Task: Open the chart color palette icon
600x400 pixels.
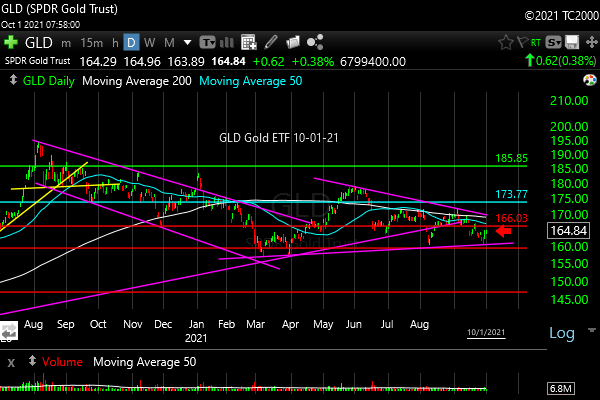Action: tap(590, 80)
